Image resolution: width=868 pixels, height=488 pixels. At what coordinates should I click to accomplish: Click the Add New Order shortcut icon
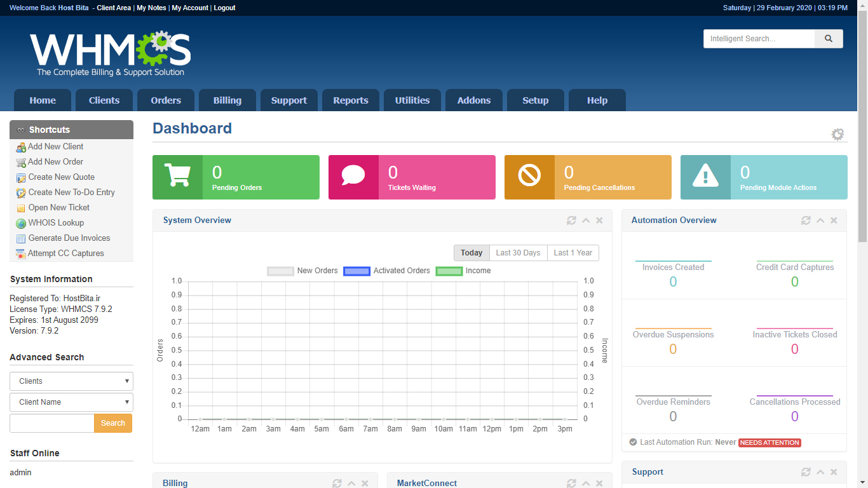point(21,162)
